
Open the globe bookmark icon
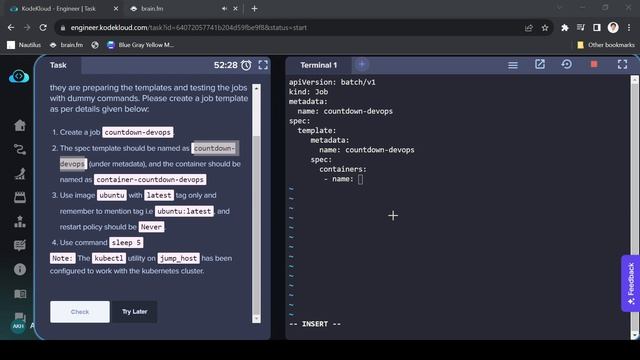pos(95,45)
